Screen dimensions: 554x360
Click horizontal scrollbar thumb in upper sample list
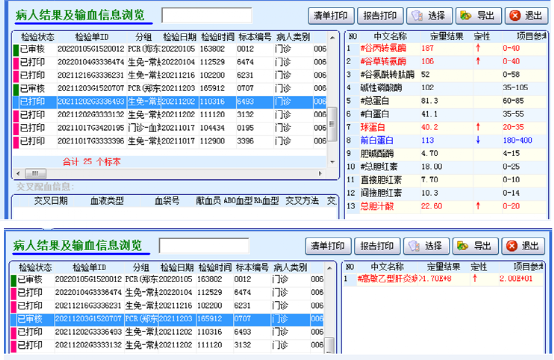(x=35, y=173)
